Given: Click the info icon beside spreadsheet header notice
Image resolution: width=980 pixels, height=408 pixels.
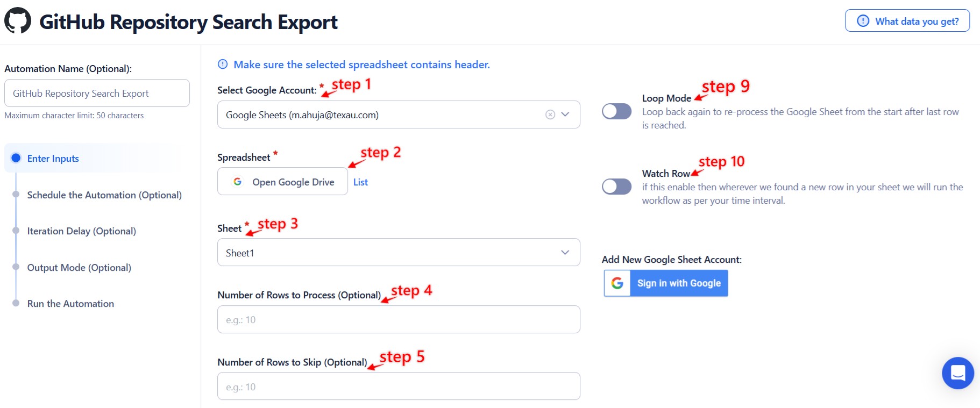Looking at the screenshot, I should click(x=223, y=65).
